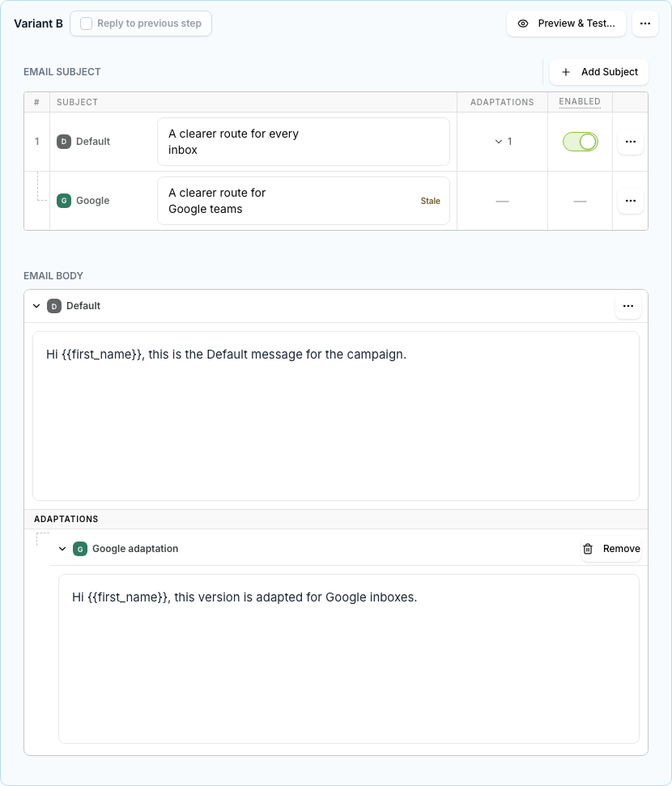Toggle off the Default subject enabled switch

coord(581,142)
